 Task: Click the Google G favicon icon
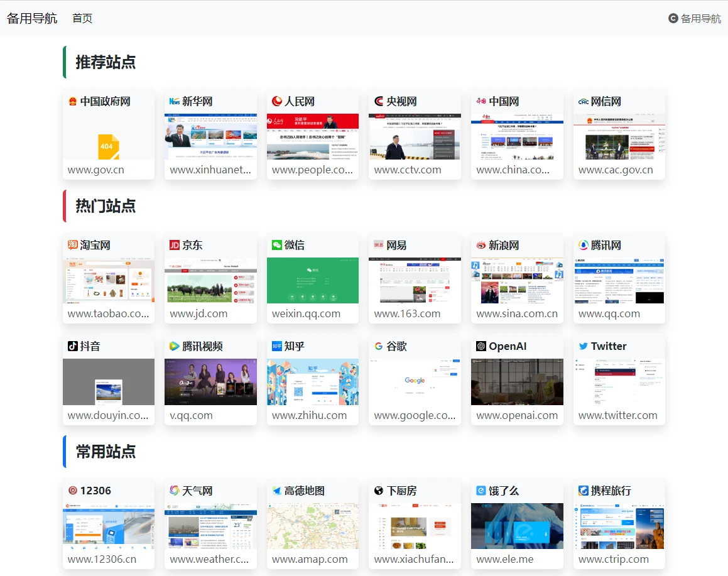[x=379, y=346]
